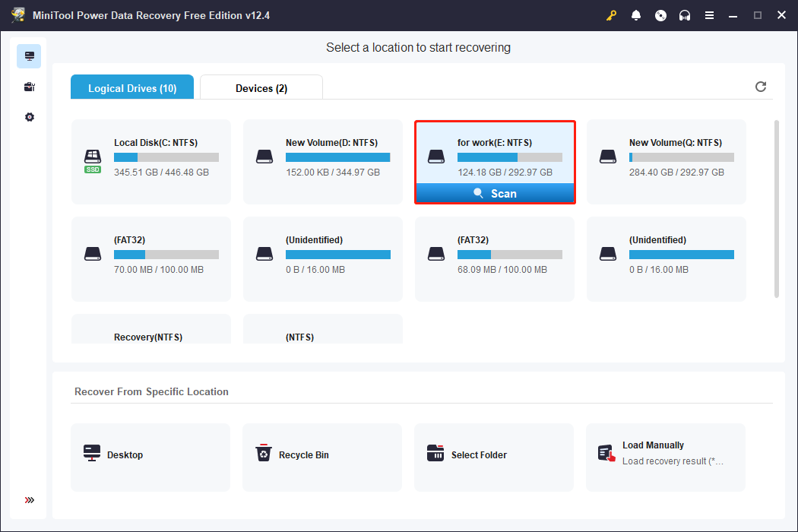Switch to Logical Drives (10) tab
Image resolution: width=798 pixels, height=532 pixels.
point(132,87)
